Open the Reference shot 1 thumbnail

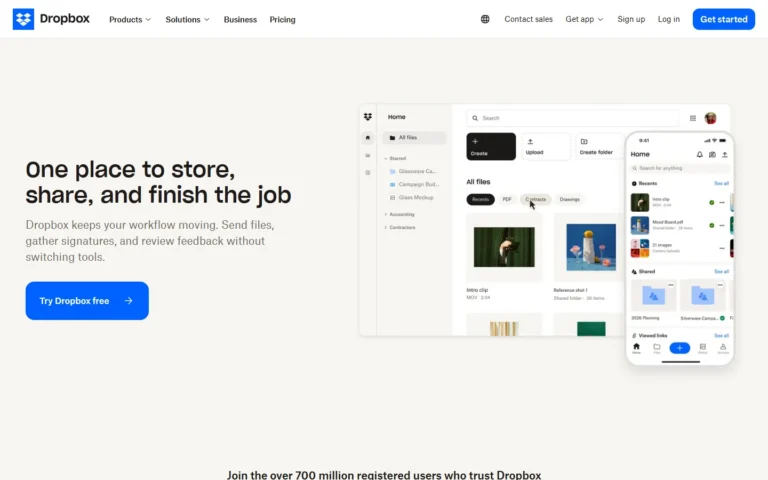click(591, 247)
